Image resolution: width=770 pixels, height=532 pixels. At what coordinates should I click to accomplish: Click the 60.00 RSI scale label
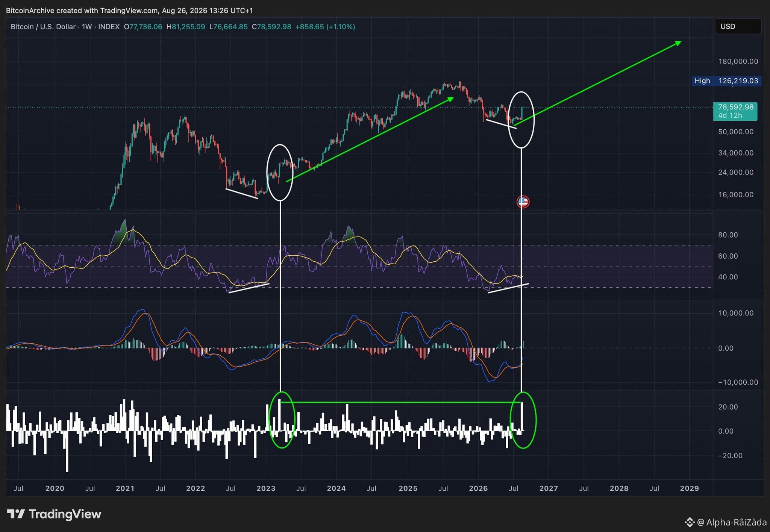pyautogui.click(x=728, y=256)
